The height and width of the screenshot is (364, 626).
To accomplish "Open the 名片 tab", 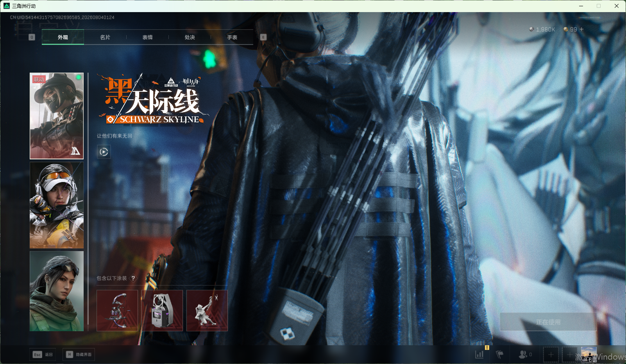I will [105, 37].
